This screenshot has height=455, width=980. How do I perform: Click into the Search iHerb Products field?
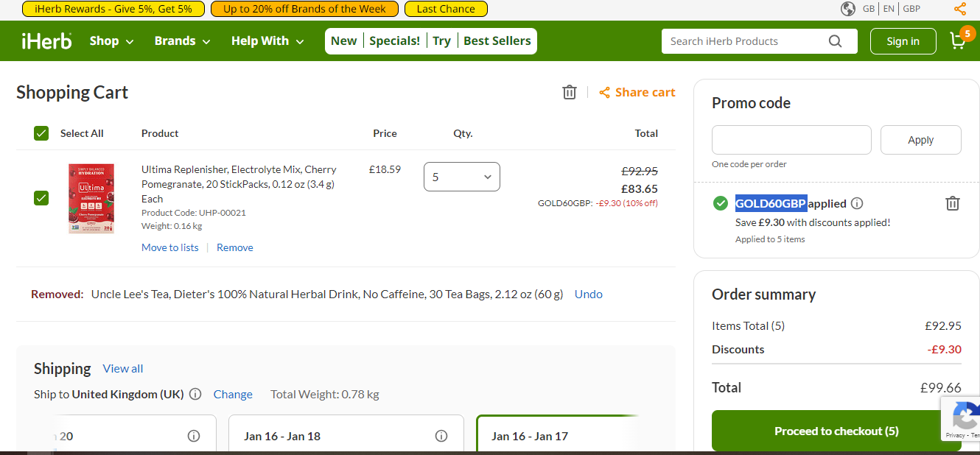(744, 41)
